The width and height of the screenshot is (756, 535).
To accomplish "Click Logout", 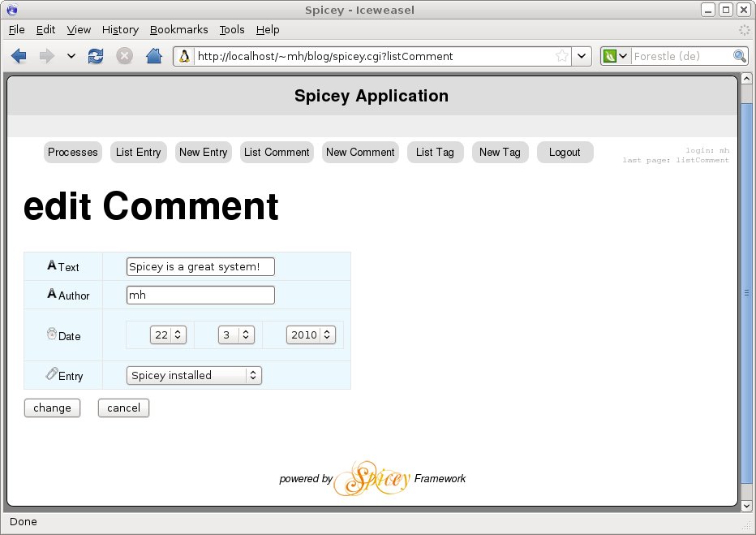I will pos(565,153).
